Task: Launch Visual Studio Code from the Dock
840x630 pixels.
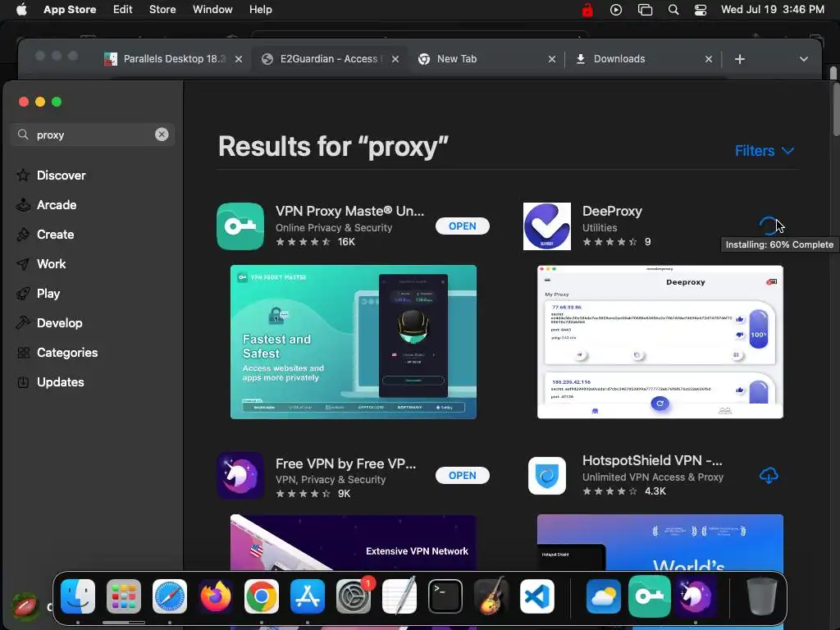Action: pyautogui.click(x=536, y=596)
